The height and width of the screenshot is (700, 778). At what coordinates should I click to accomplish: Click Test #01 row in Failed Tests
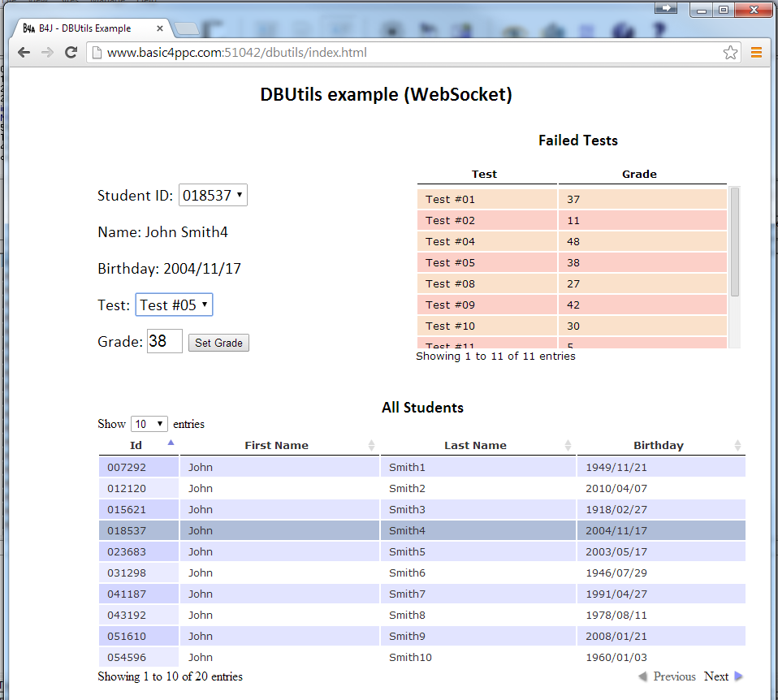coord(572,200)
